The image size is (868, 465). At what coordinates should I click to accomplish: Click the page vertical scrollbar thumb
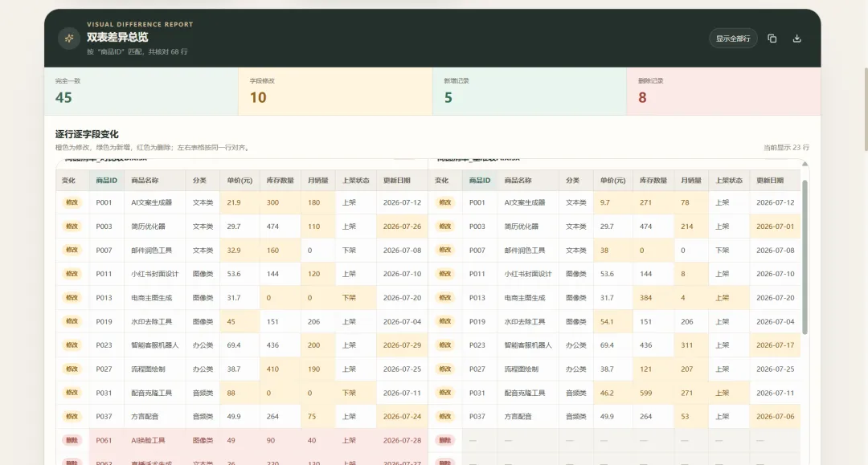coord(866,109)
